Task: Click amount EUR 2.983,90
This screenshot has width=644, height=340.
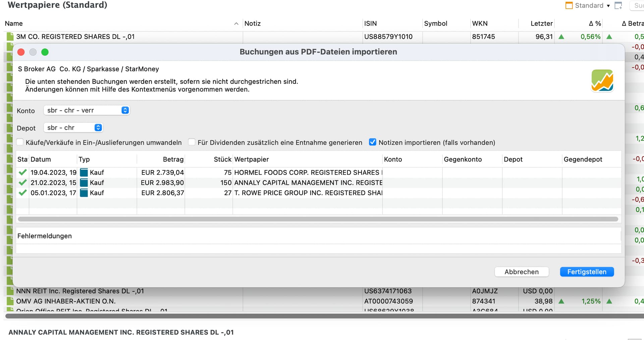Action: (162, 183)
